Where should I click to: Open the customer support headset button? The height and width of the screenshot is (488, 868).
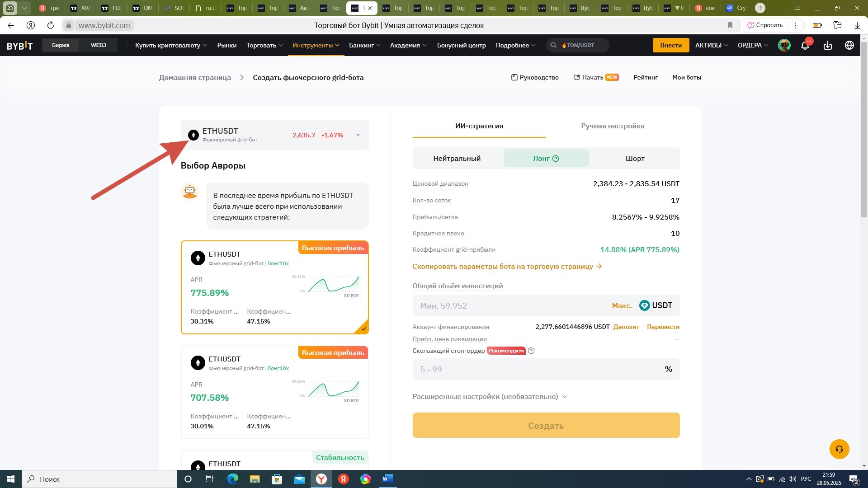pyautogui.click(x=839, y=449)
